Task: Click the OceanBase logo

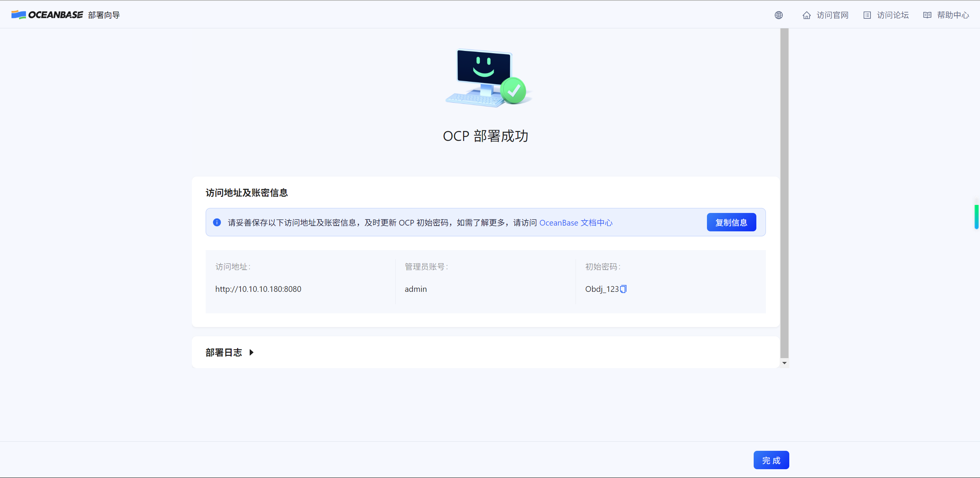Action: point(47,15)
